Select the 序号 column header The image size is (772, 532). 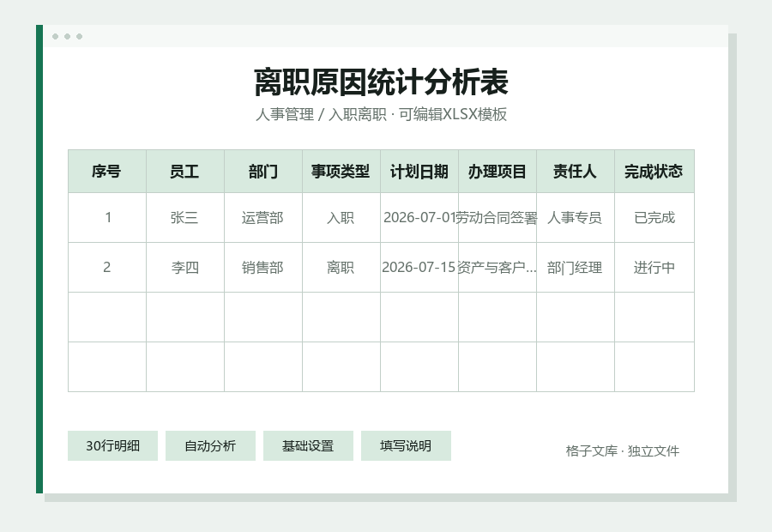[107, 172]
